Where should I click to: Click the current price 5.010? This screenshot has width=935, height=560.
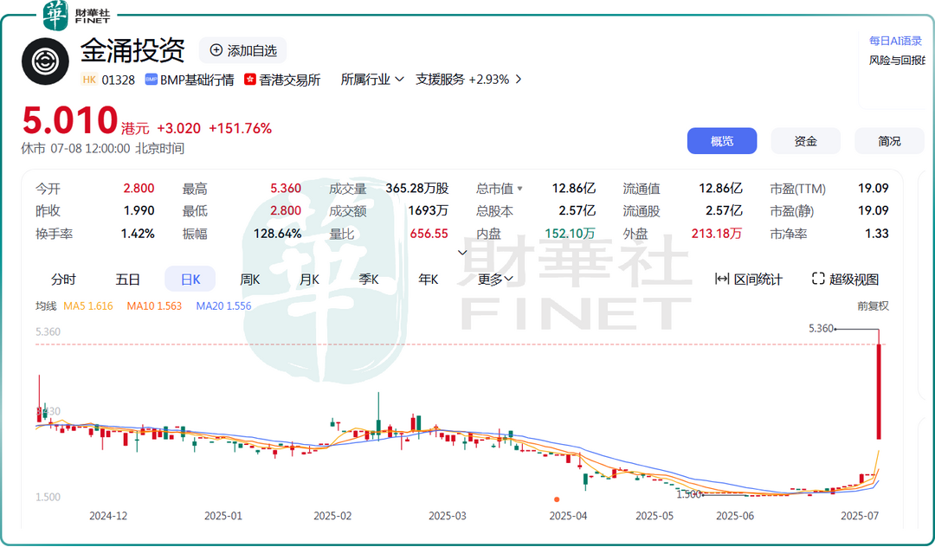tap(70, 120)
